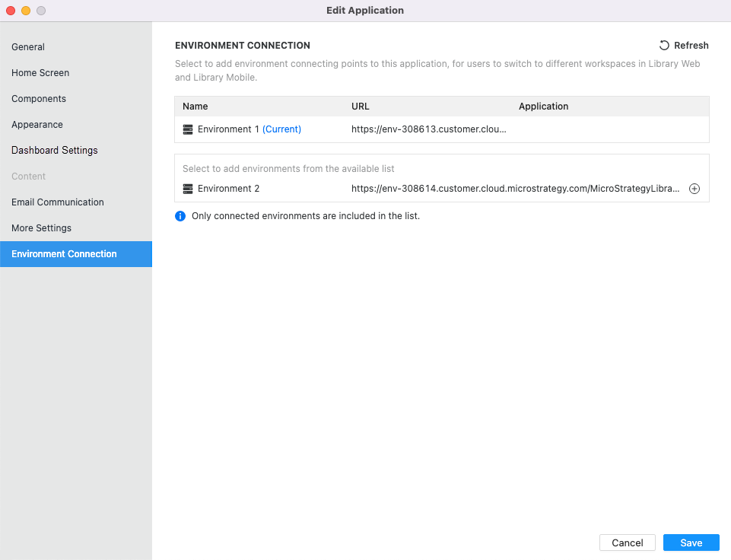Select Dashboard Settings in the sidebar
Screen dimensions: 731x560
(55, 151)
